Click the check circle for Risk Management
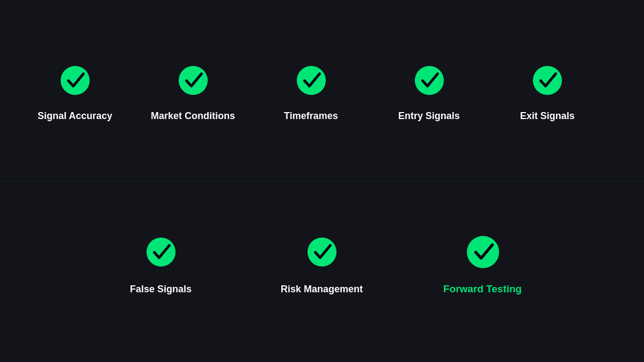The image size is (644, 362). click(322, 252)
